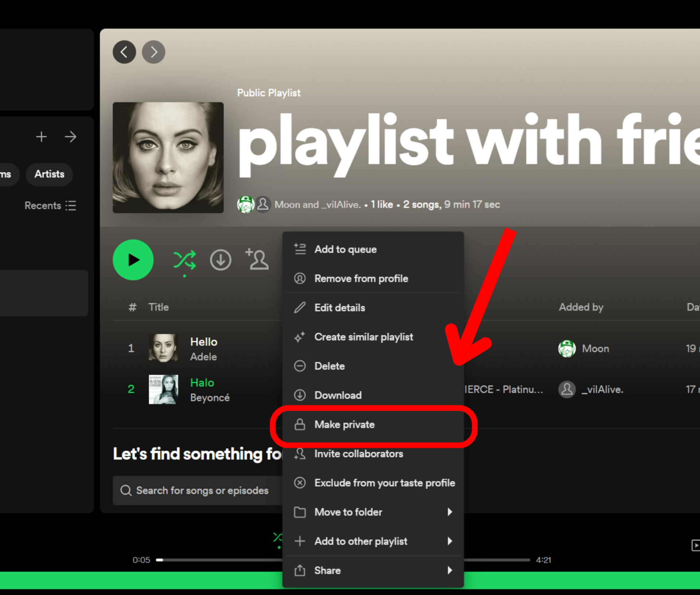The height and width of the screenshot is (595, 700).
Task: Open the Recents sort list view
Action: pos(50,206)
